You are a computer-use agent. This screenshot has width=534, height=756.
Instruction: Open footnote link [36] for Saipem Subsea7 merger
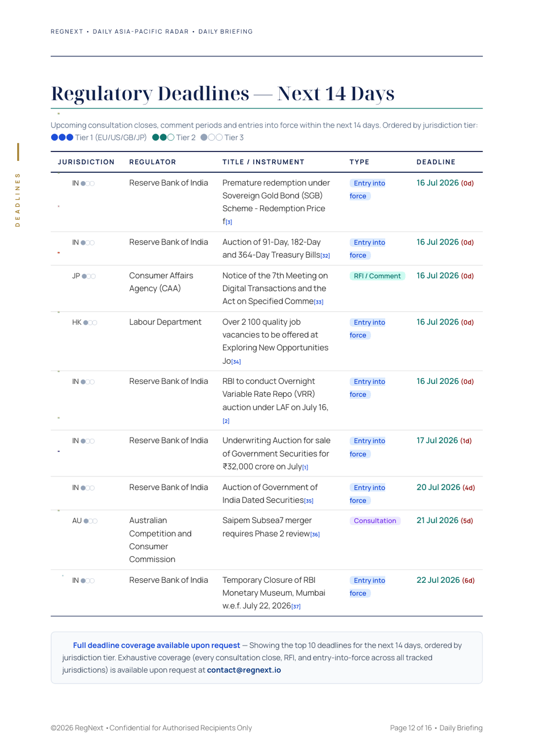tap(315, 535)
